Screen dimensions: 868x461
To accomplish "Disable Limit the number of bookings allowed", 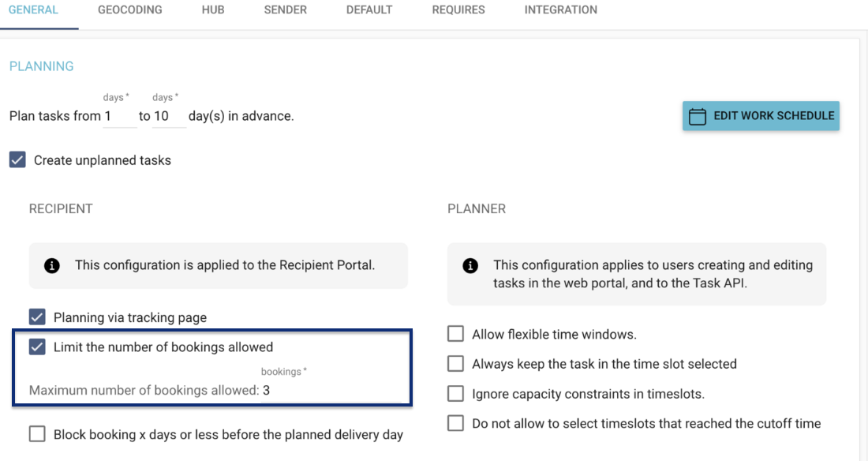I will click(x=37, y=347).
